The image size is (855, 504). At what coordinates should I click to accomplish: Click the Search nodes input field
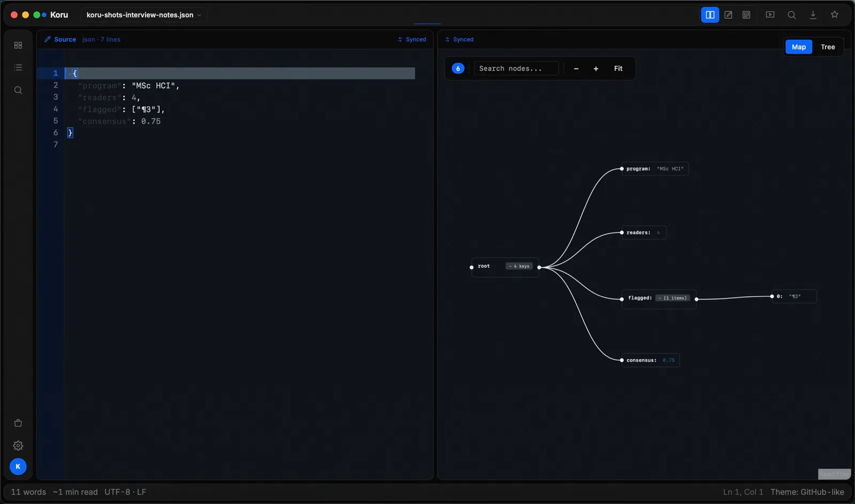tap(516, 68)
